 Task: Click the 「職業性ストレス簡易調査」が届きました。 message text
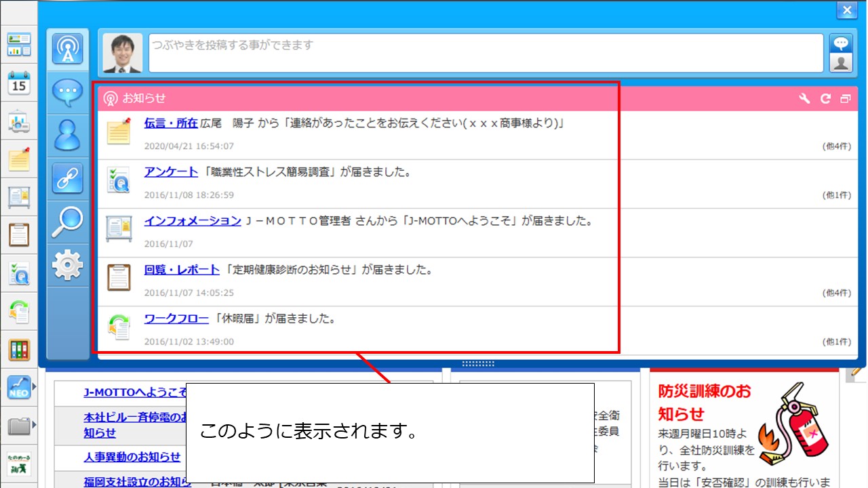[x=307, y=172]
